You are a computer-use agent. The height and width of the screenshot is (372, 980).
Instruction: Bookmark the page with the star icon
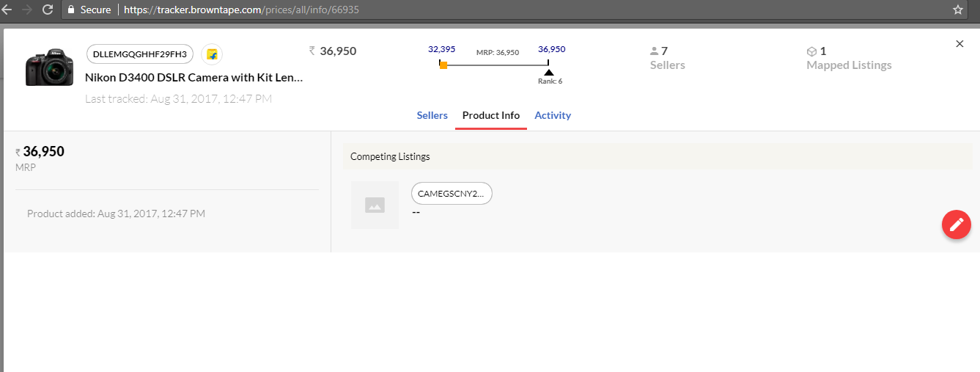[958, 10]
